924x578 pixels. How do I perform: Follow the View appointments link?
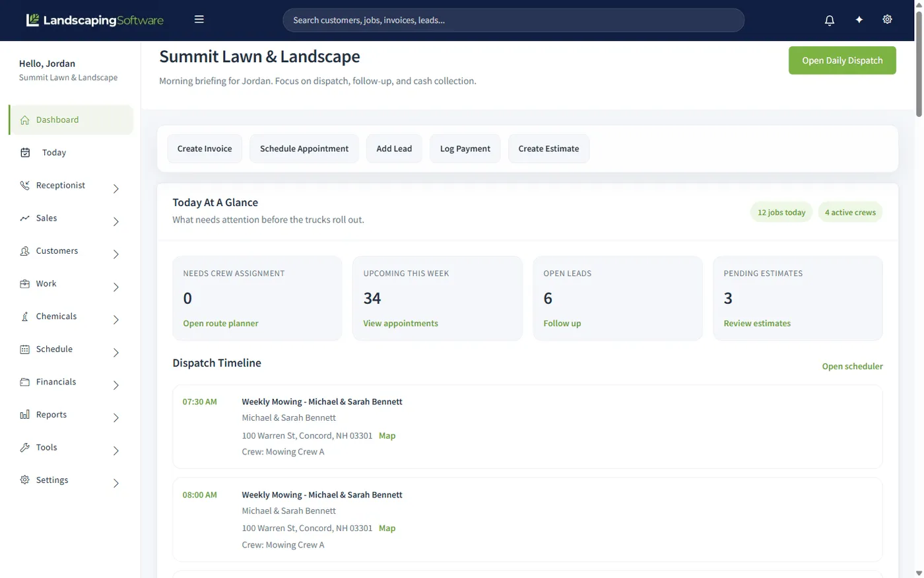[x=401, y=323]
